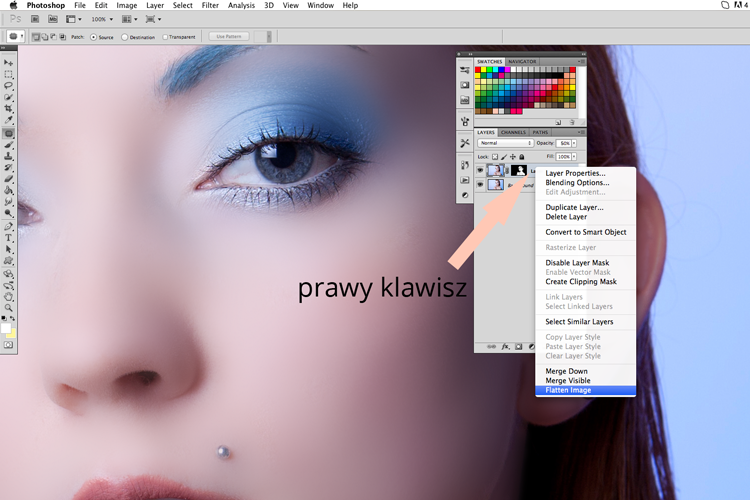Select the Zoom tool
The width and height of the screenshot is (750, 500).
[x=8, y=308]
